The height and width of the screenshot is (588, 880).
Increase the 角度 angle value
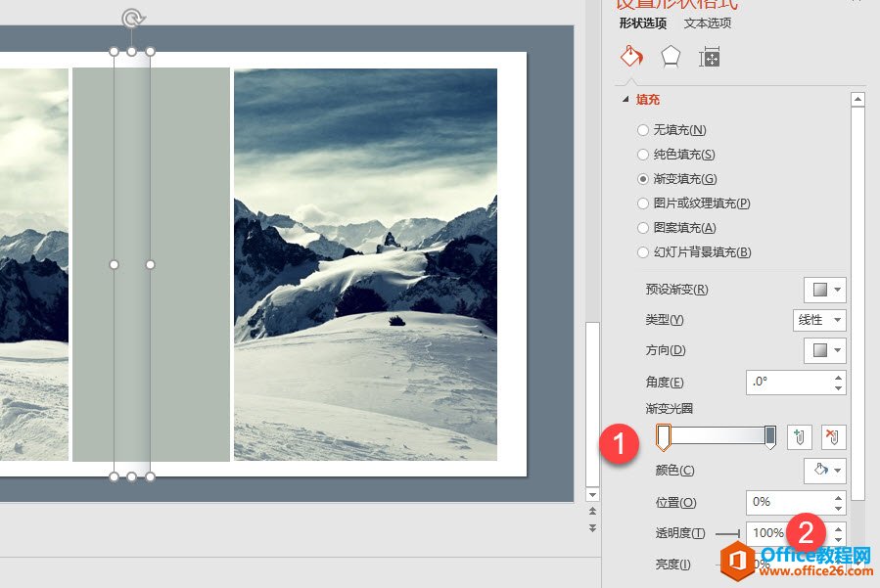[x=839, y=377]
